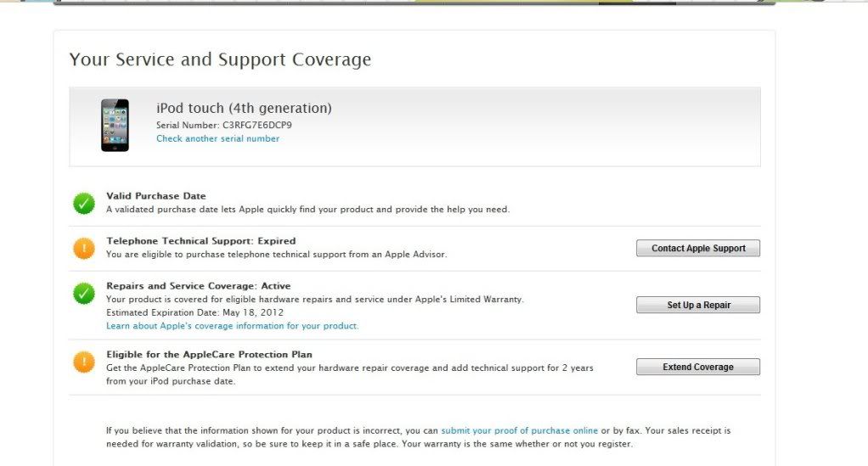The height and width of the screenshot is (466, 868).
Task: Click the iPod touch (4th generation) title
Action: (244, 108)
